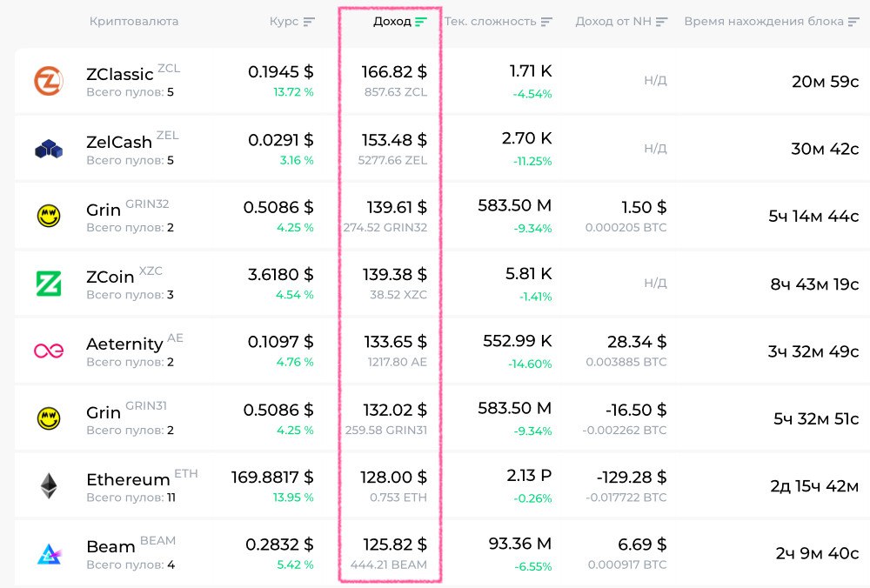
Task: Open the Grin GRIN31 coin name
Action: [x=104, y=412]
